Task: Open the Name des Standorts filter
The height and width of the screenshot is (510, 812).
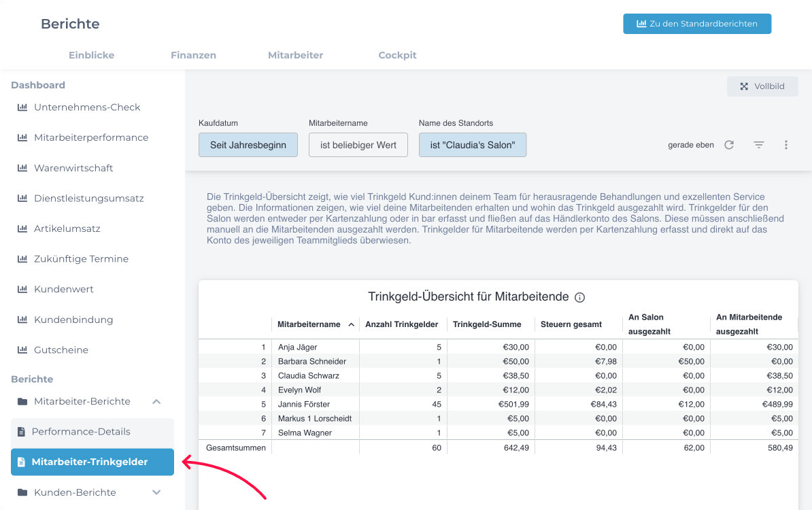Action: (x=473, y=145)
